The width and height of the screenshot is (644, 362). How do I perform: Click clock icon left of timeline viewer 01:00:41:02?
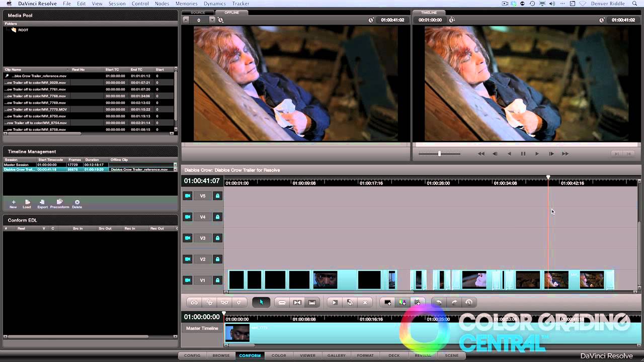click(x=602, y=20)
